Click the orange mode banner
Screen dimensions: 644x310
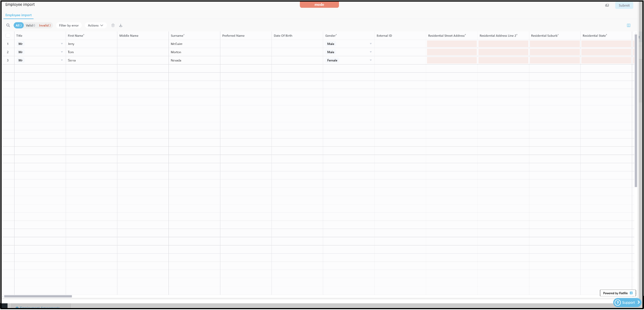click(x=319, y=5)
